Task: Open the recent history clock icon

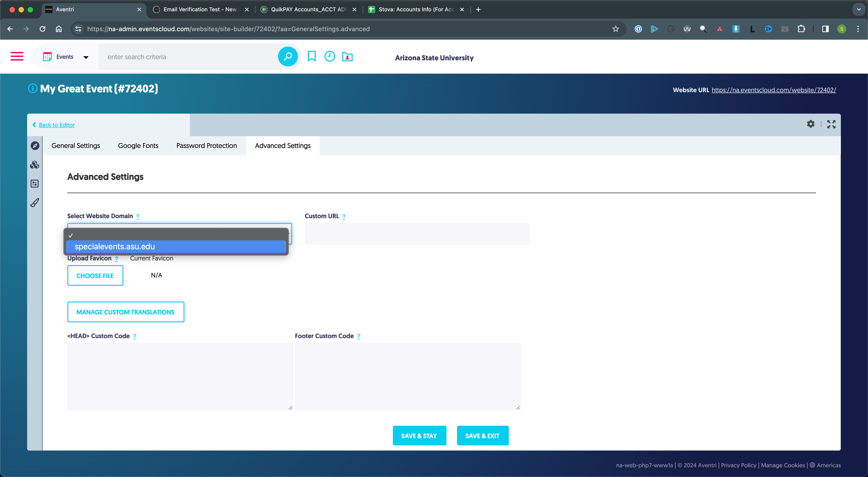Action: (x=330, y=56)
